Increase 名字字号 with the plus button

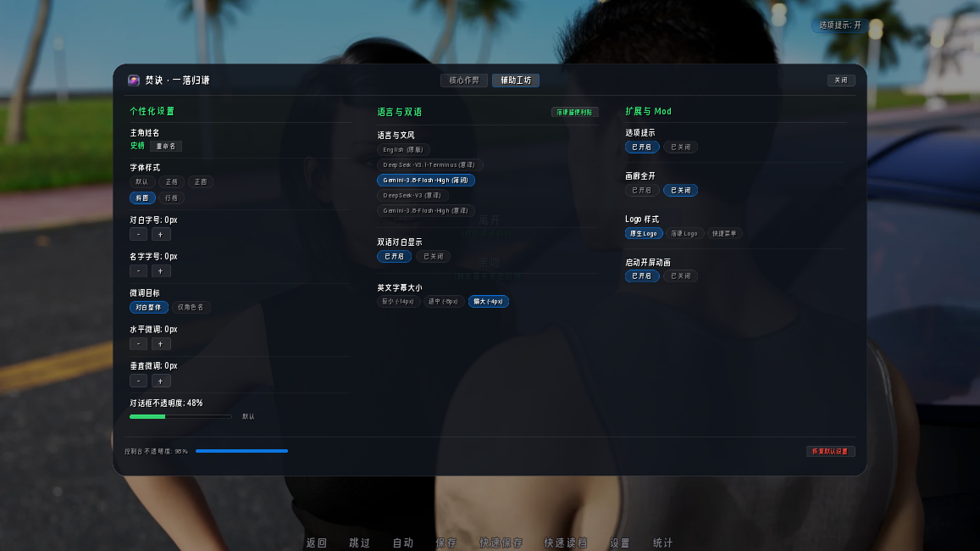[161, 270]
